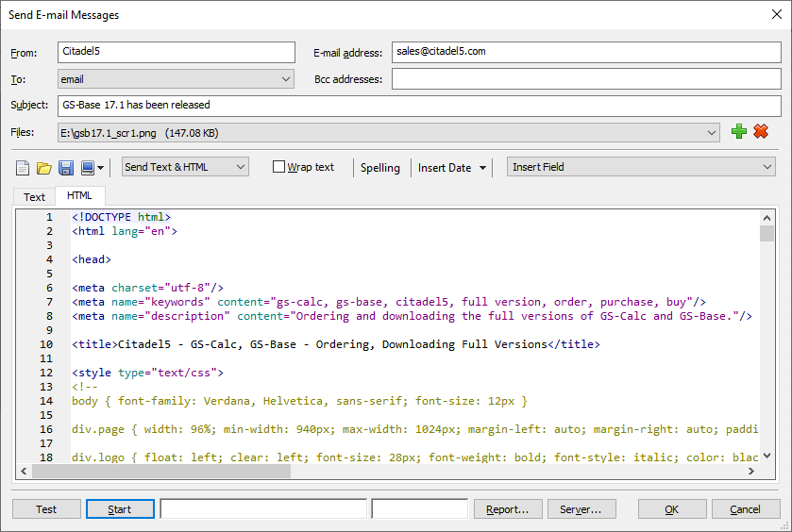Open a message file with folder icon
The image size is (792, 532).
pyautogui.click(x=44, y=168)
